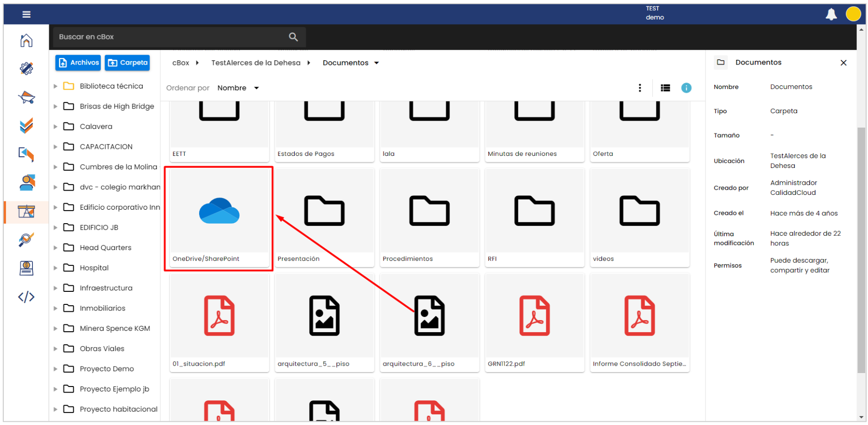The height and width of the screenshot is (425, 868).
Task: Open the document exchange arrows icon in sidebar
Action: point(26,155)
